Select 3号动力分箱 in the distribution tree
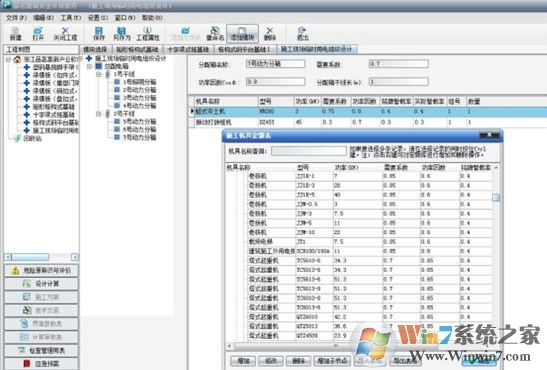547x370 pixels. click(x=139, y=98)
